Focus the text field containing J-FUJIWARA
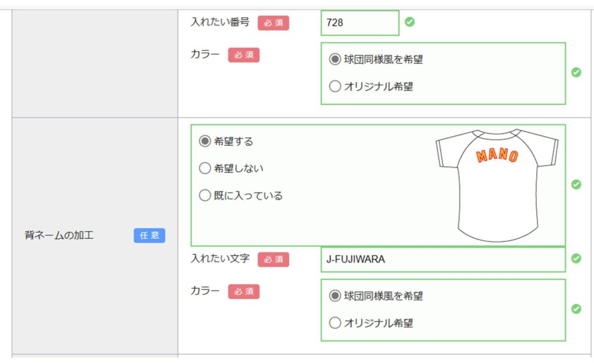This screenshot has height=364, width=594. point(443,259)
